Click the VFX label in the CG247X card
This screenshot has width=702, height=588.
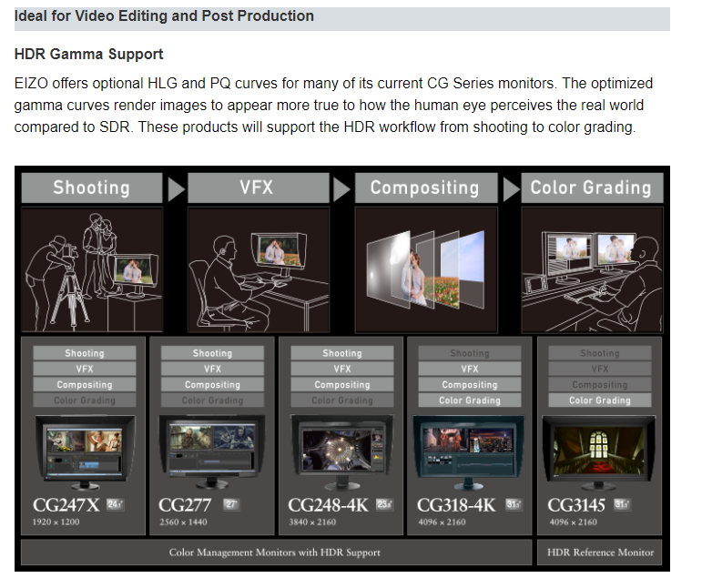[x=85, y=369]
